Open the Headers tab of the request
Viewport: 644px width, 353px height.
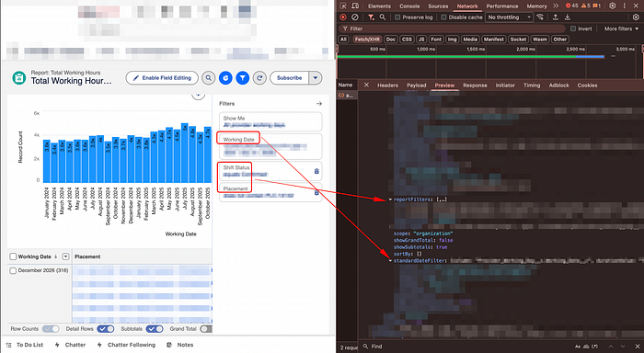pos(387,85)
